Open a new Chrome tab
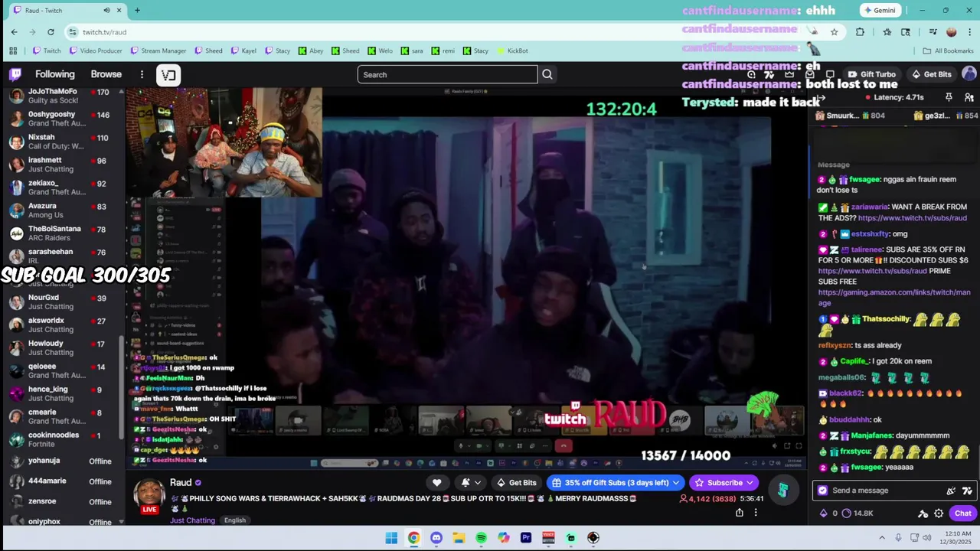Image resolution: width=980 pixels, height=551 pixels. [137, 10]
